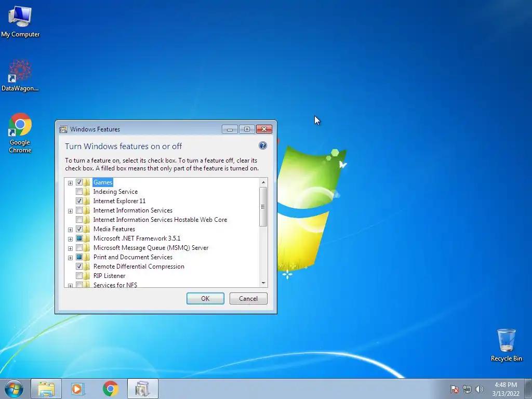Uncheck the Media Features checkbox

tap(79, 229)
